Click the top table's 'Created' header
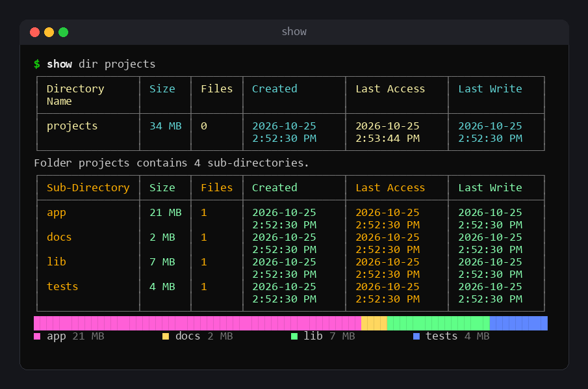Image resolution: width=588 pixels, height=389 pixels. pos(274,89)
